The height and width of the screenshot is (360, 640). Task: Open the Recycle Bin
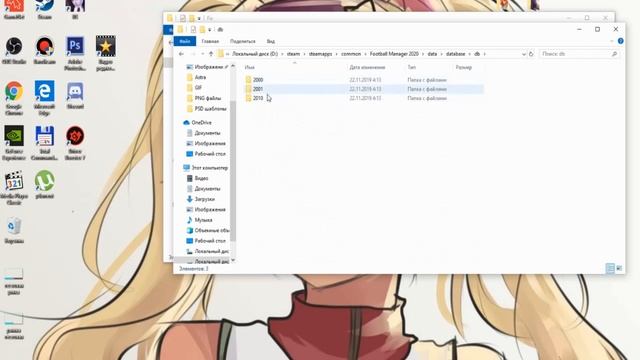coord(14,231)
